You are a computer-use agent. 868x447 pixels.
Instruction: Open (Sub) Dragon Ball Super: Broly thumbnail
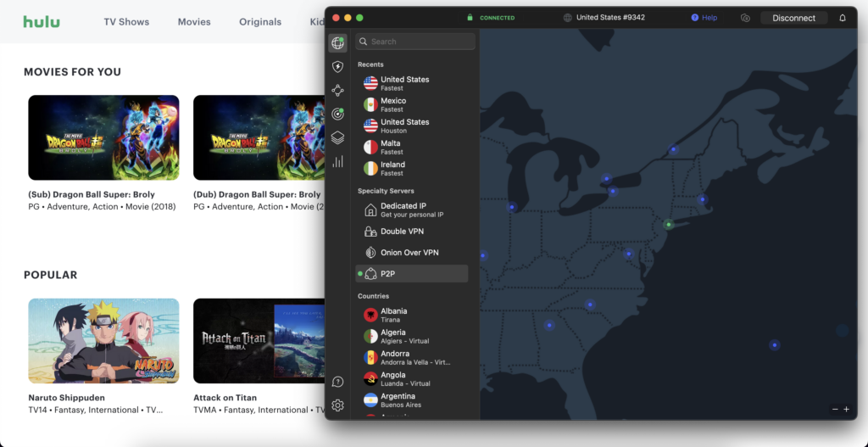pos(103,137)
